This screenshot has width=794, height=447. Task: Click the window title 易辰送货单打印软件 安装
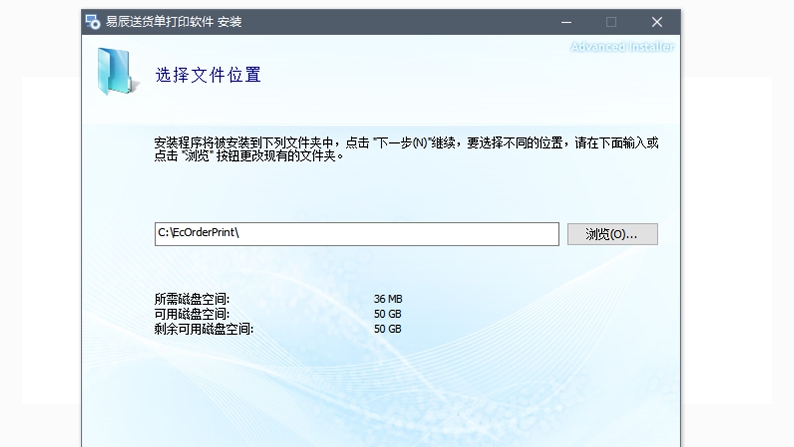(x=174, y=22)
